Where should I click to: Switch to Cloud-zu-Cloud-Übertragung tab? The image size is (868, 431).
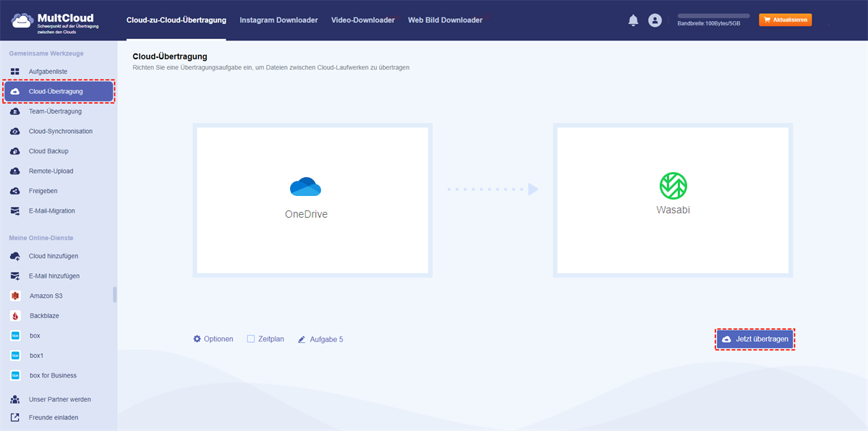176,20
